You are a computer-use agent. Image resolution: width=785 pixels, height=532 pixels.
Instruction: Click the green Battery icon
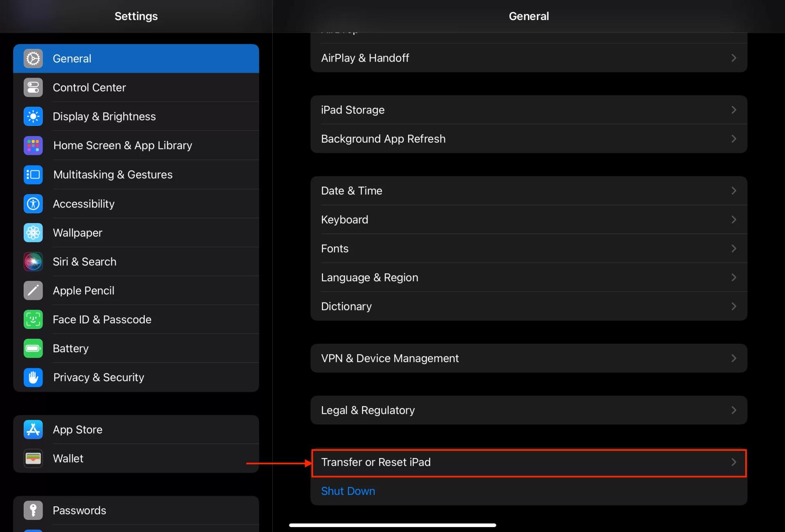(33, 349)
